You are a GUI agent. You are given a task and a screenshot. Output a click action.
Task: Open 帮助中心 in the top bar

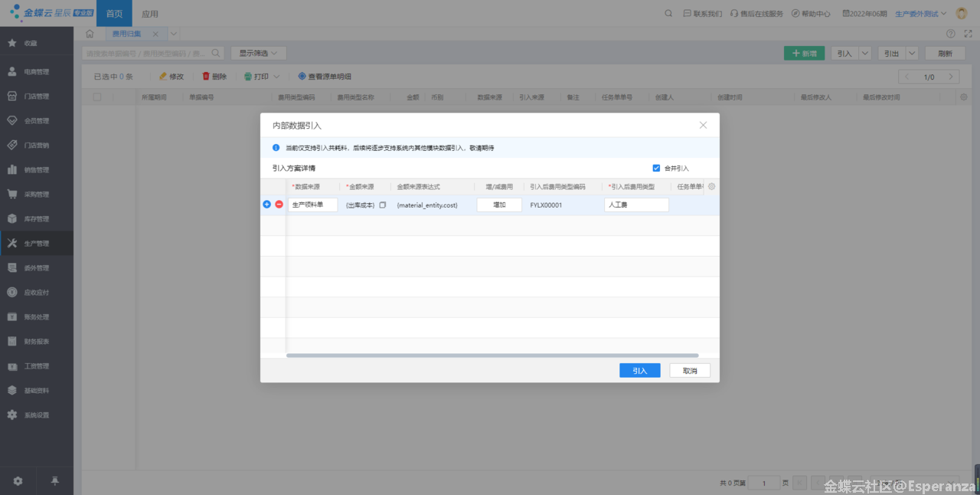pos(811,14)
